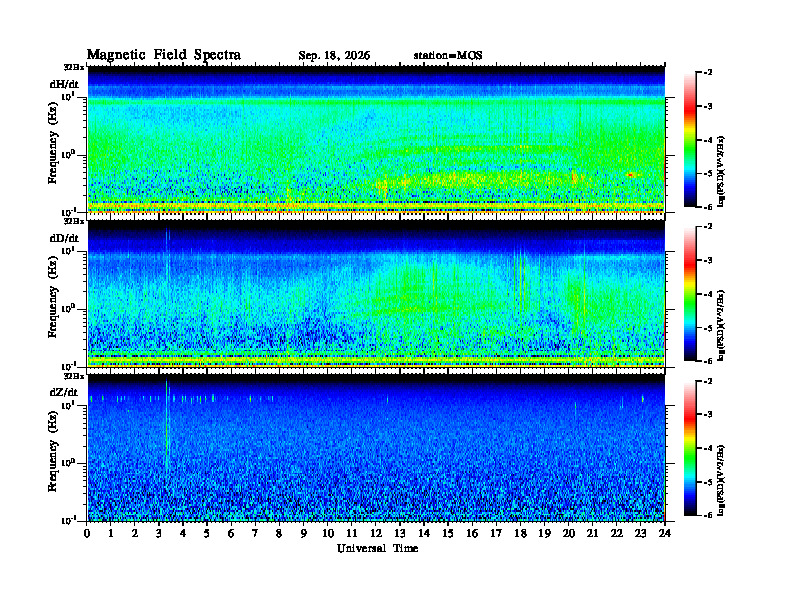Select the dD/dt panel label
Screen dimensions: 792x612
coord(64,238)
